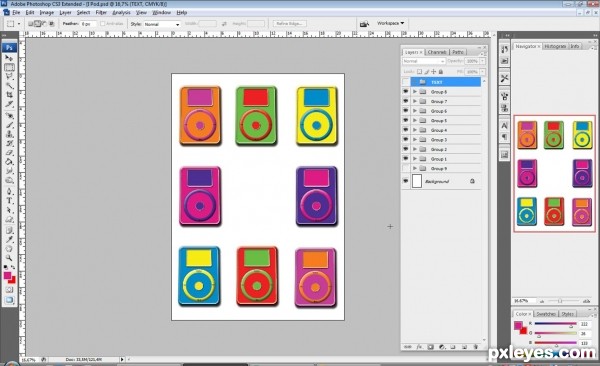600x366 pixels.
Task: Open the Filter menu
Action: [x=101, y=13]
